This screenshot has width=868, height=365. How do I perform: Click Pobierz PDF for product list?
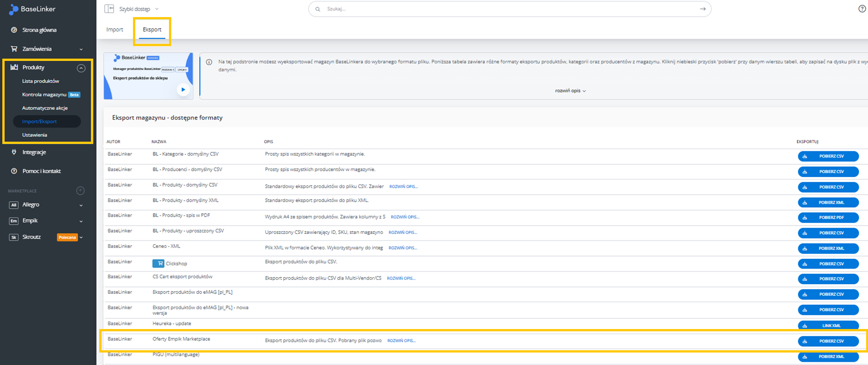828,217
